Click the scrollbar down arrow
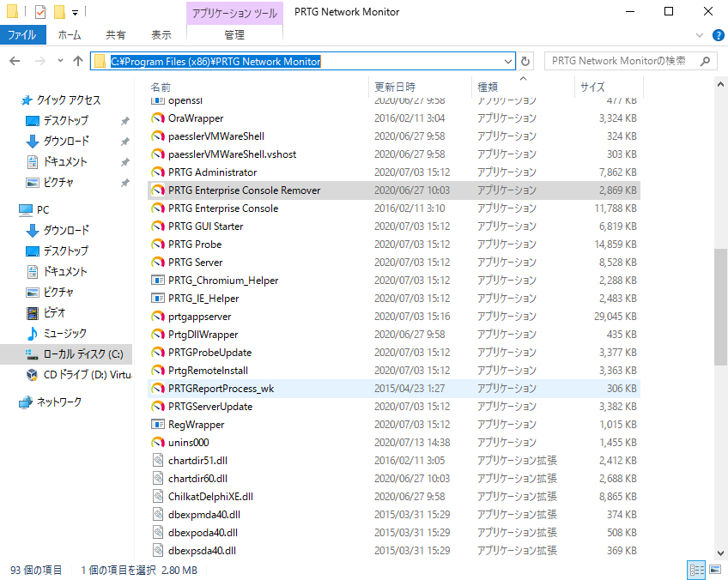 720,553
